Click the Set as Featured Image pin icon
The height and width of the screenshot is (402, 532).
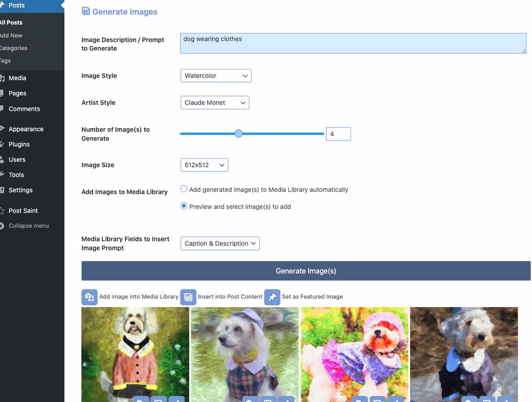pos(272,297)
